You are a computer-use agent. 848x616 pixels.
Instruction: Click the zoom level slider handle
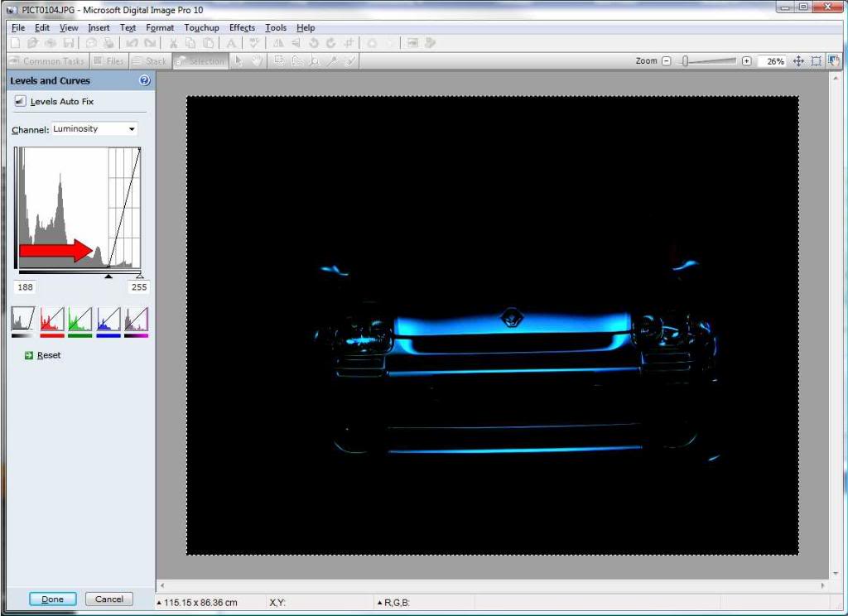point(685,61)
